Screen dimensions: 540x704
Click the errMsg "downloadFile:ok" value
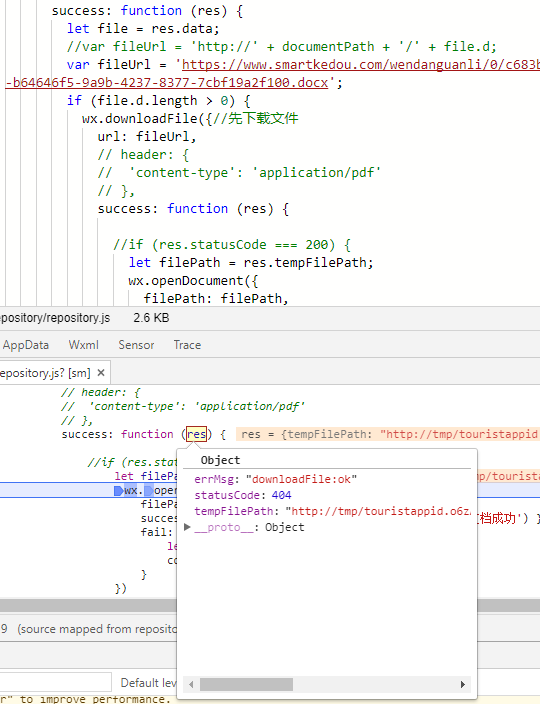(x=302, y=479)
